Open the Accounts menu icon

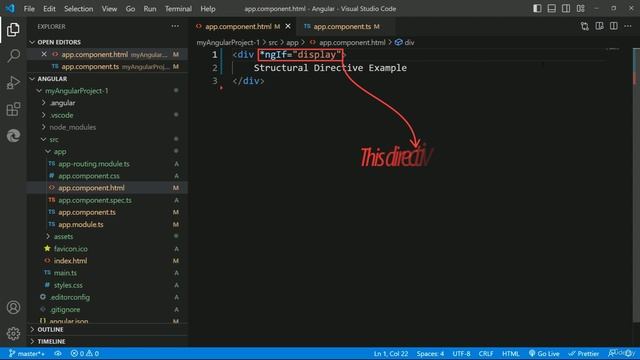(13, 307)
